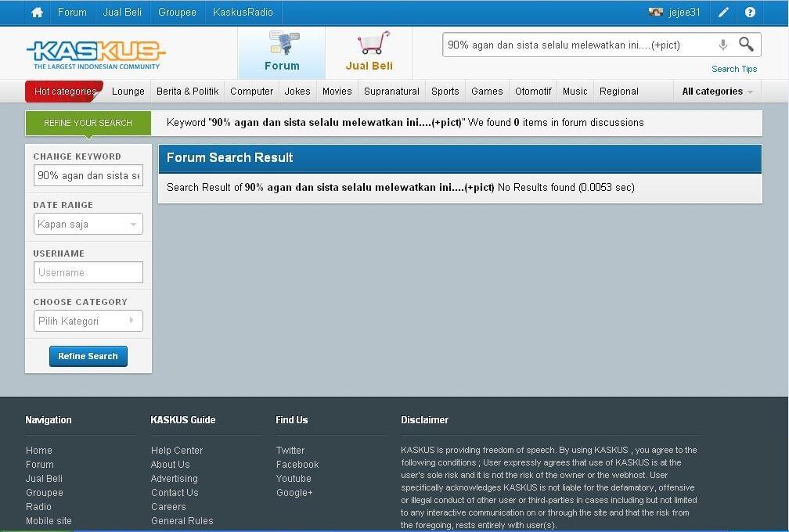Viewport: 789px width, 532px height.
Task: Open the Lounge category
Action: coord(128,92)
